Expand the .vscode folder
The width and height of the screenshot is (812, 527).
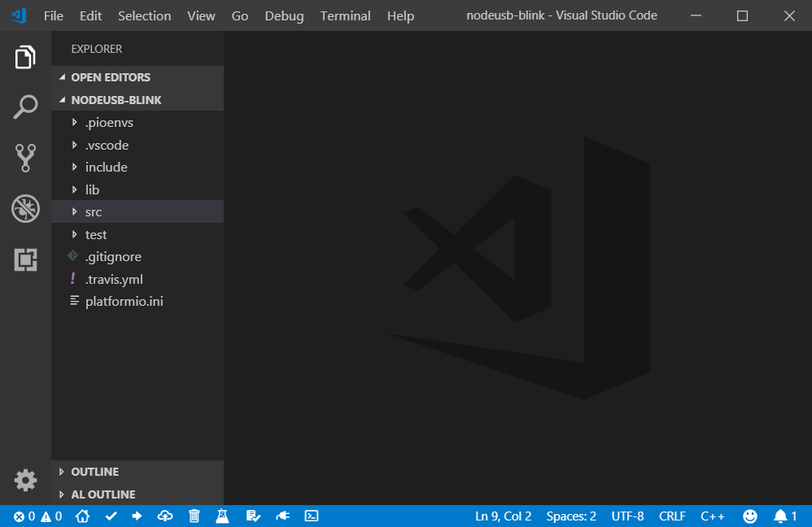click(x=138, y=145)
